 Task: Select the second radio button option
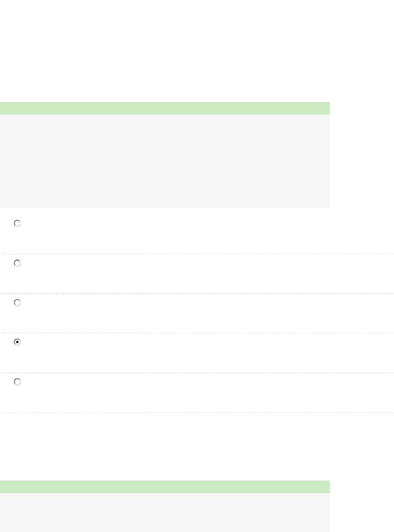coord(17,263)
